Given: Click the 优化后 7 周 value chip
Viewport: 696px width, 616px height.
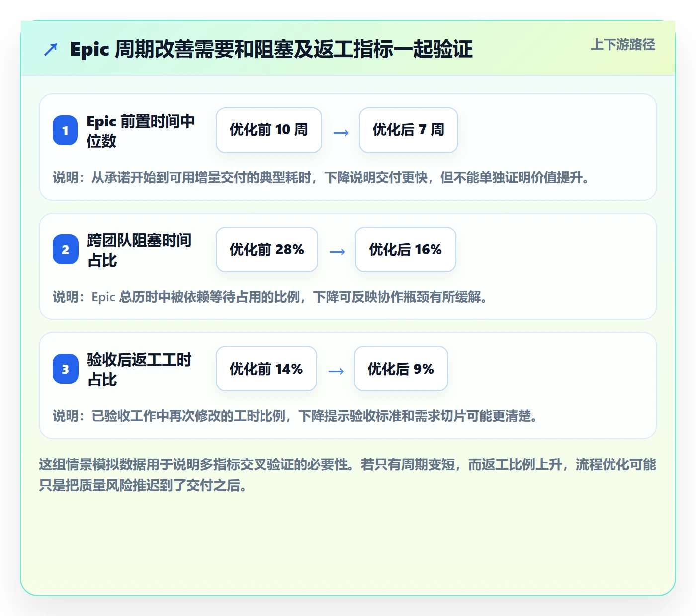Looking at the screenshot, I should click(409, 130).
